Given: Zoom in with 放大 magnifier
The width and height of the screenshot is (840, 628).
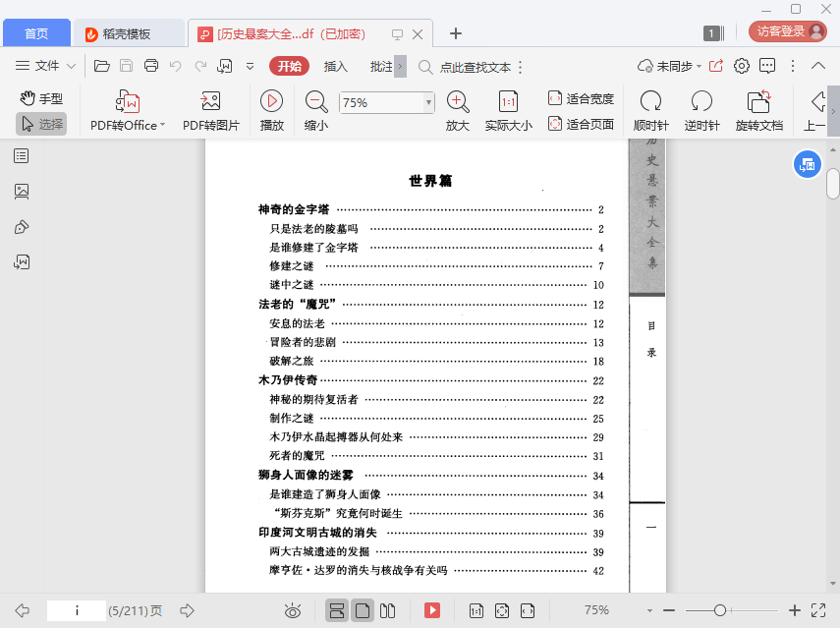Looking at the screenshot, I should [x=458, y=111].
